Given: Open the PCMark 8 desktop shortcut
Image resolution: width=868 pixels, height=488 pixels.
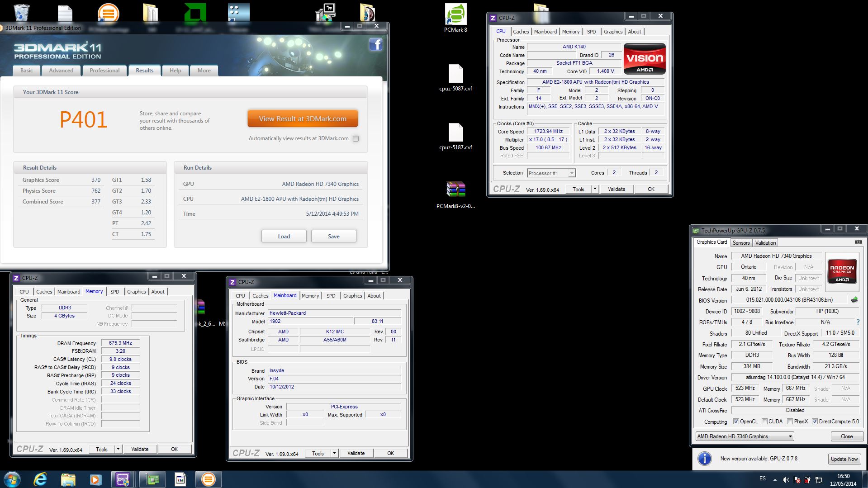Looking at the screenshot, I should (x=455, y=18).
